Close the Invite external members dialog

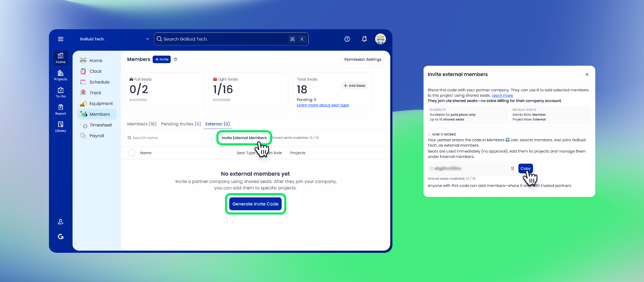pos(587,74)
